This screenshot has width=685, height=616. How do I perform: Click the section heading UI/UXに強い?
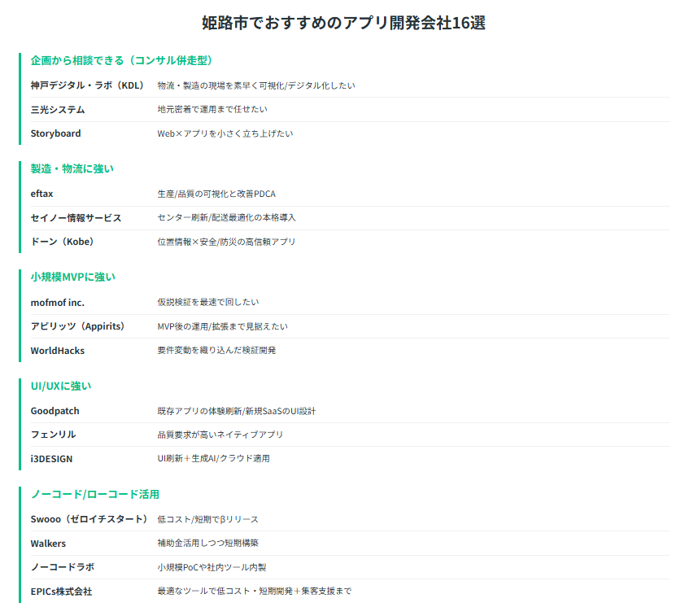coord(61,386)
